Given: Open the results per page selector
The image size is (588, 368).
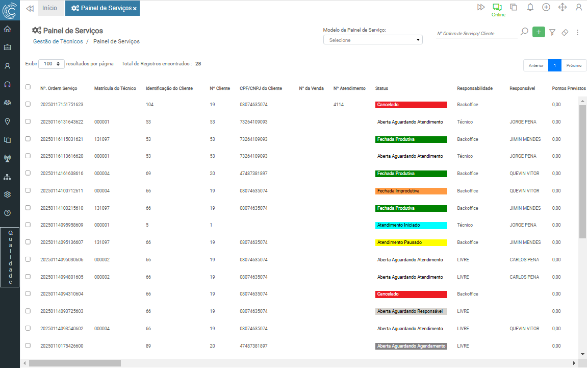Looking at the screenshot, I should coord(52,64).
